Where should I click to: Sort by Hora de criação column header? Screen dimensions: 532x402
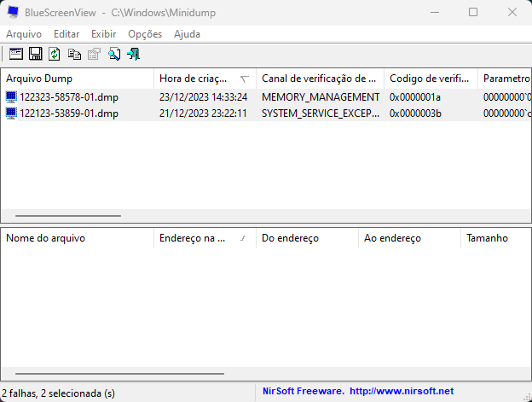(x=205, y=79)
